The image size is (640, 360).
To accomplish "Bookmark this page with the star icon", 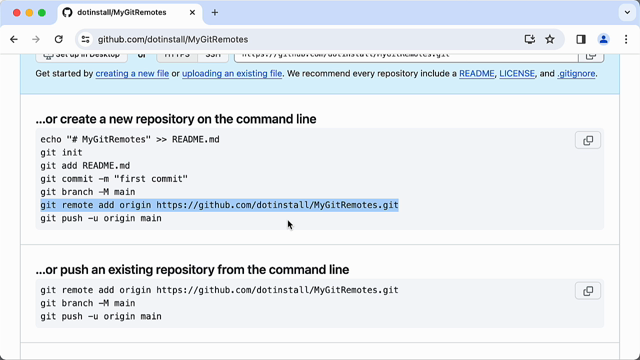I will 550,39.
